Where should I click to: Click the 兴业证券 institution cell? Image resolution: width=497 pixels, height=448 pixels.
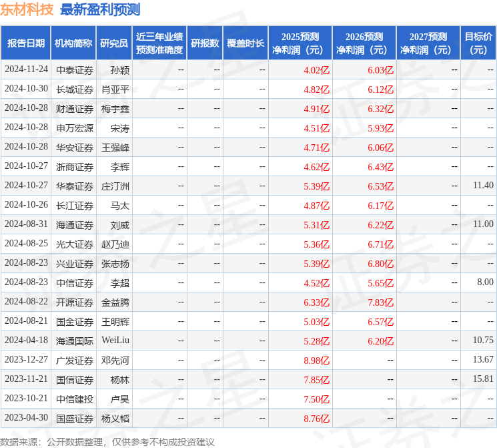click(x=75, y=264)
